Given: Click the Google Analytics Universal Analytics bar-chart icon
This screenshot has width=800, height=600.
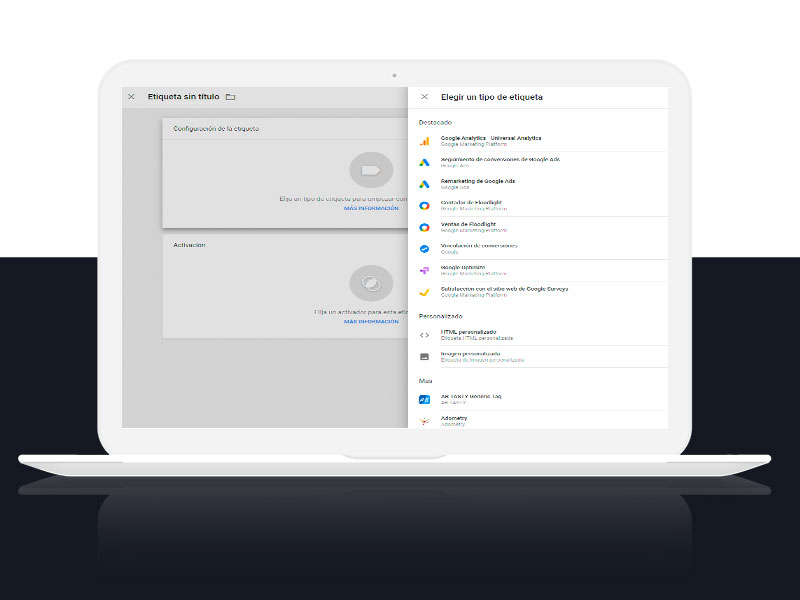Looking at the screenshot, I should pyautogui.click(x=424, y=141).
